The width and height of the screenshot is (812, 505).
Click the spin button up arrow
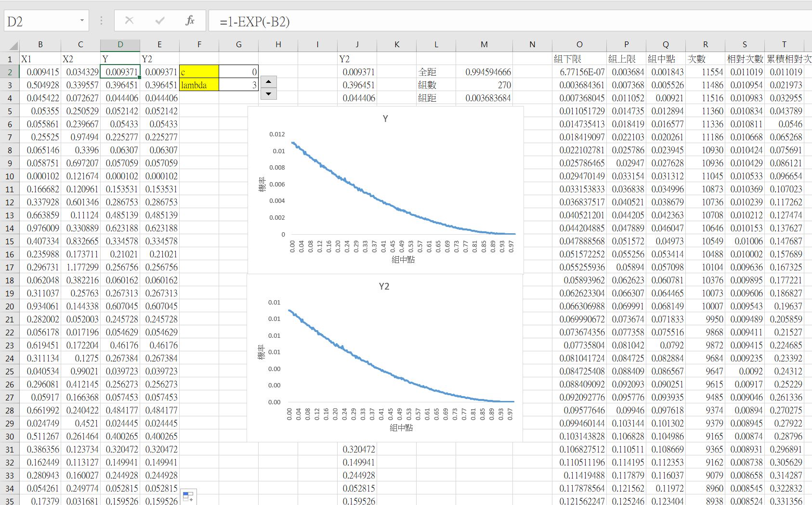point(268,82)
